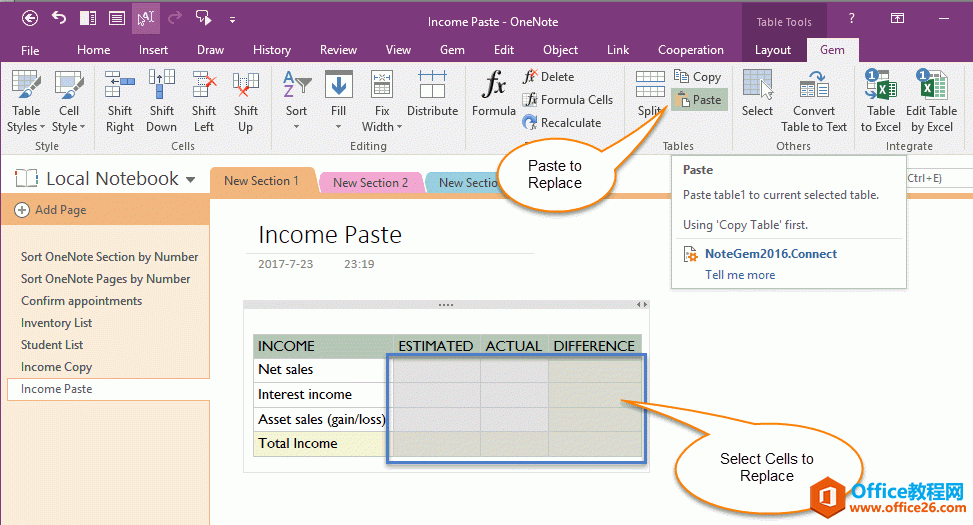
Task: Click the Tell me more link
Action: [x=740, y=274]
